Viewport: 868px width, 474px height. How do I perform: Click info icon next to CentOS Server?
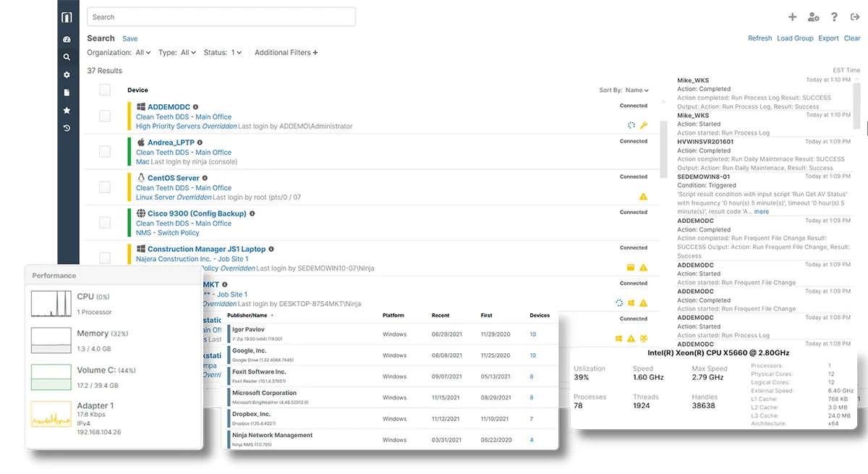[x=205, y=178]
